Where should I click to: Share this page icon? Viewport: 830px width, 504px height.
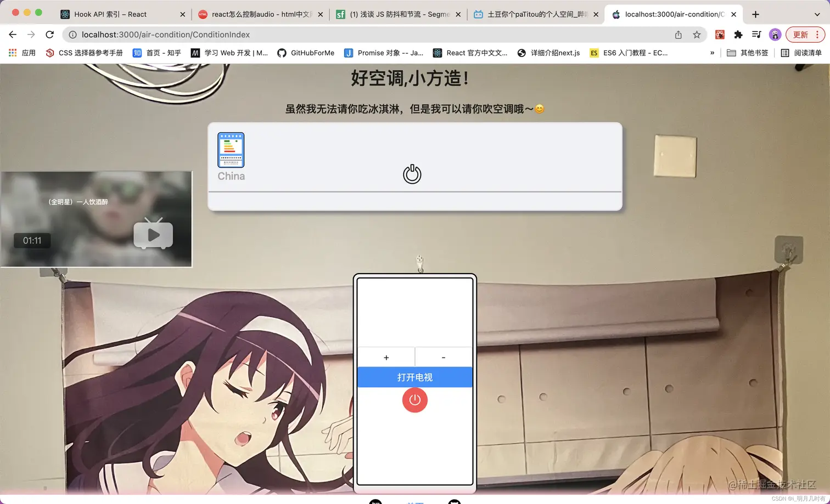[678, 35]
